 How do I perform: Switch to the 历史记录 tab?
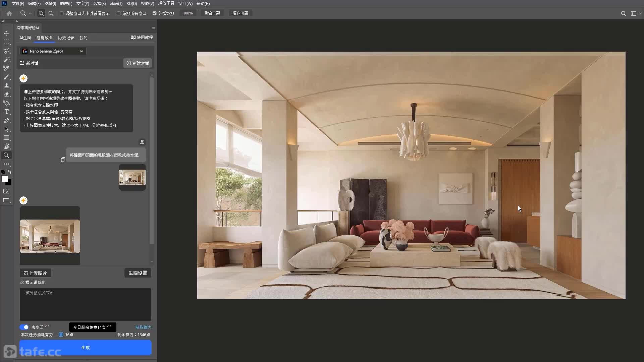pyautogui.click(x=66, y=38)
